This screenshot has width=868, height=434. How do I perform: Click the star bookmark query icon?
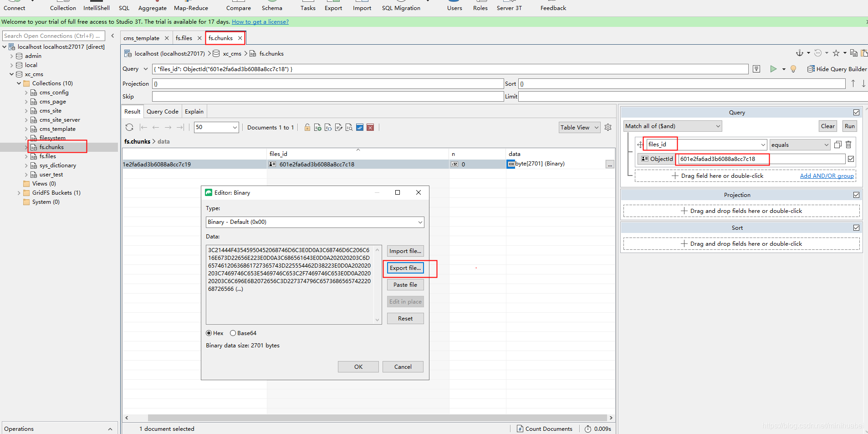pyautogui.click(x=836, y=53)
